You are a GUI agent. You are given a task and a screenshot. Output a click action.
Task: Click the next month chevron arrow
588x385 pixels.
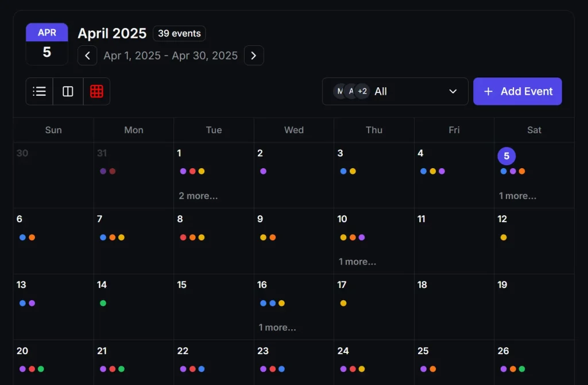pos(254,56)
